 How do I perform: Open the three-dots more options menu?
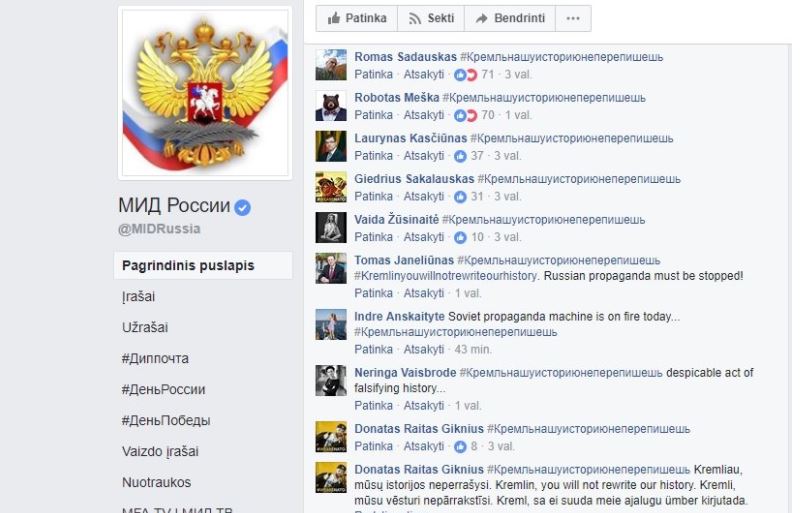click(573, 18)
